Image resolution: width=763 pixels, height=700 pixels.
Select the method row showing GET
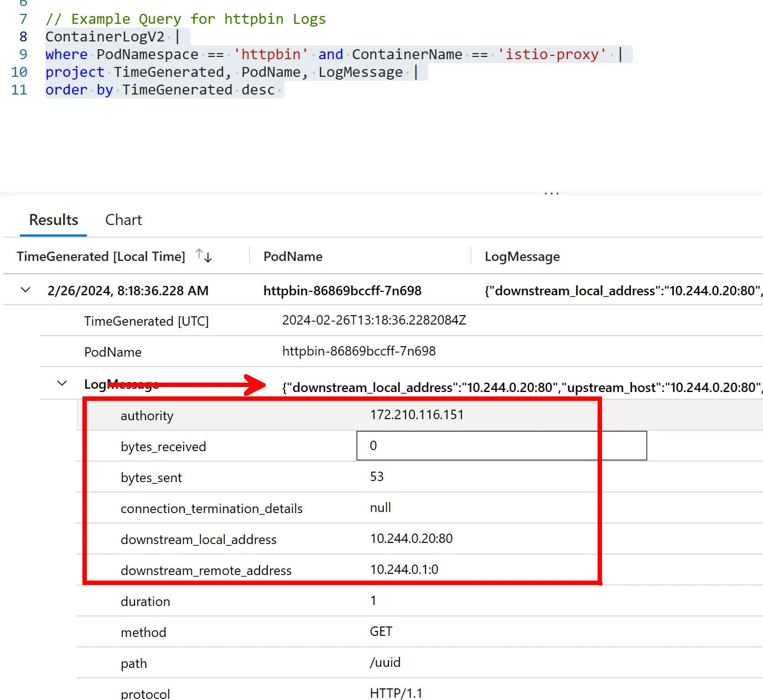(143, 633)
